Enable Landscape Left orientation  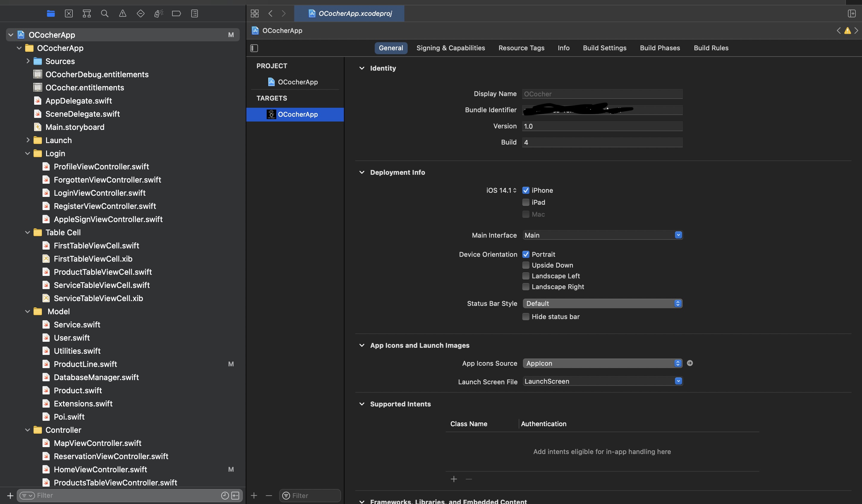click(x=526, y=276)
